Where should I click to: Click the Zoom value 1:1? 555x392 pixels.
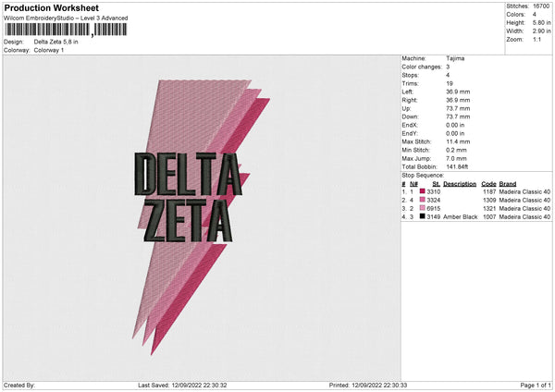tap(536, 39)
